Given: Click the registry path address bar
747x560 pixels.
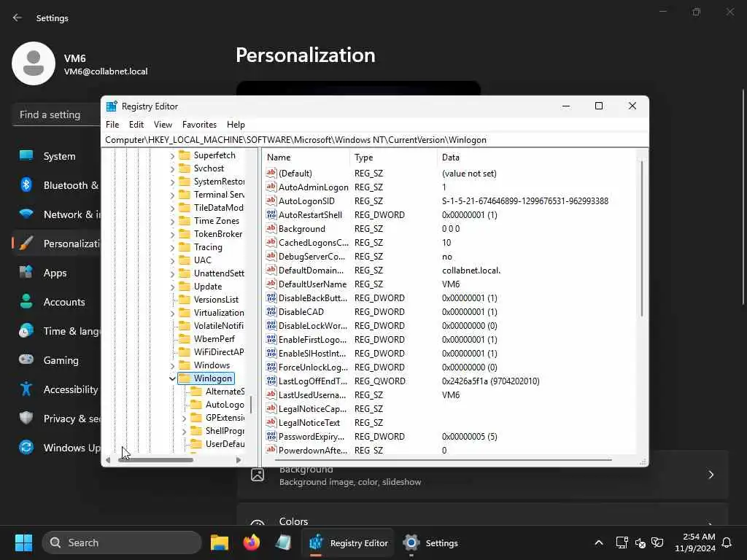Looking at the screenshot, I should pos(375,140).
